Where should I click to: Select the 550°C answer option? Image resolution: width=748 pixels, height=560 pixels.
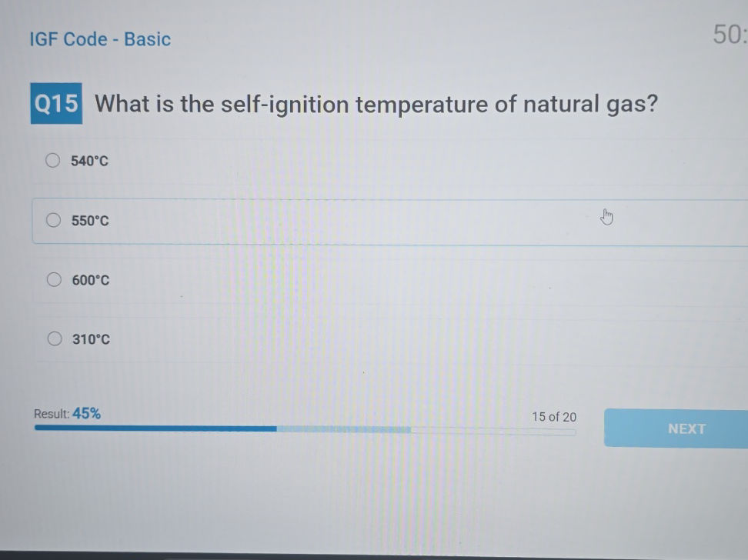pos(53,220)
